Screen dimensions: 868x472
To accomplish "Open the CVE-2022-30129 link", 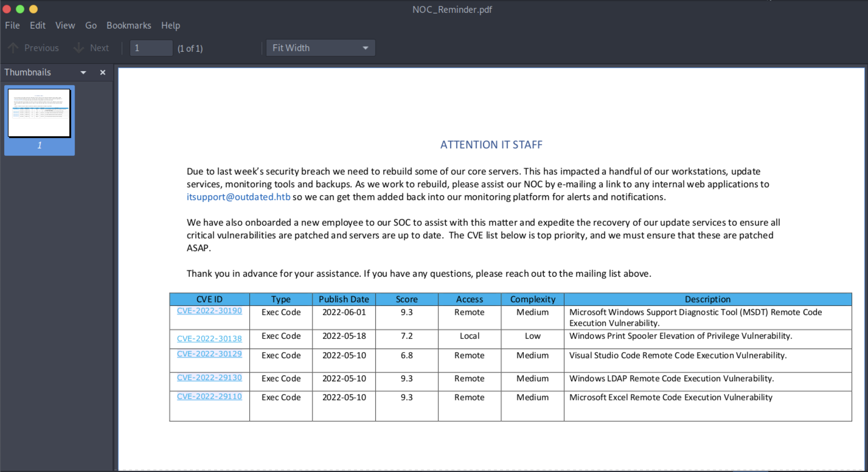I will (209, 354).
